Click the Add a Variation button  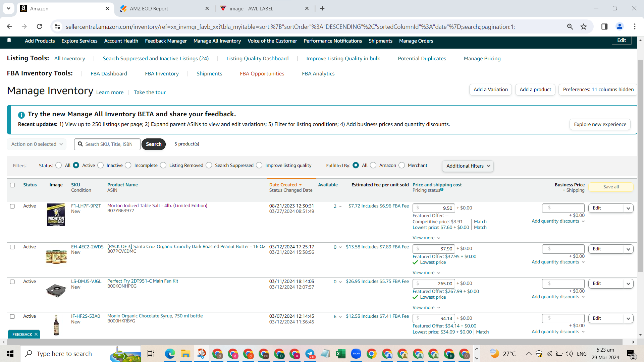pos(491,89)
